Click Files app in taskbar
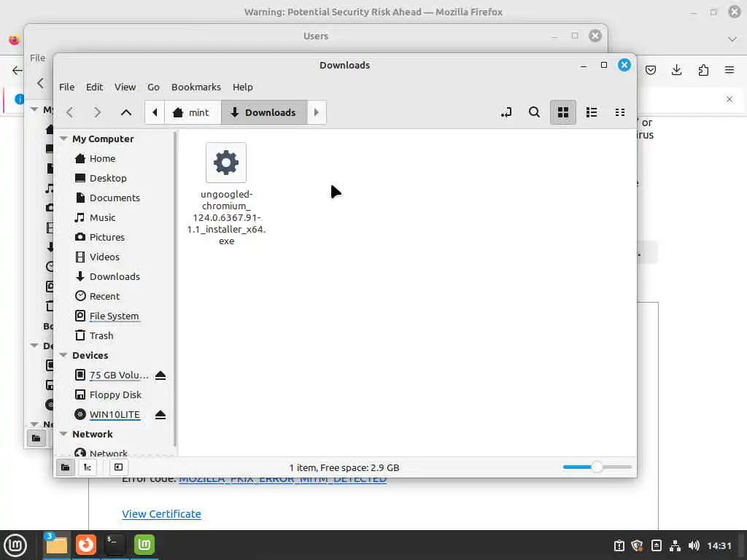 pyautogui.click(x=57, y=545)
